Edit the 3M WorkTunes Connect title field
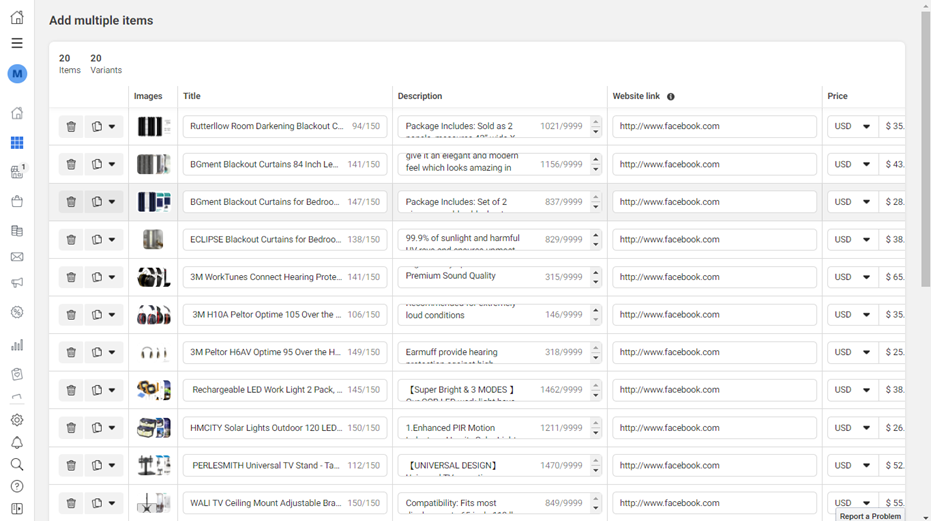 tap(285, 277)
